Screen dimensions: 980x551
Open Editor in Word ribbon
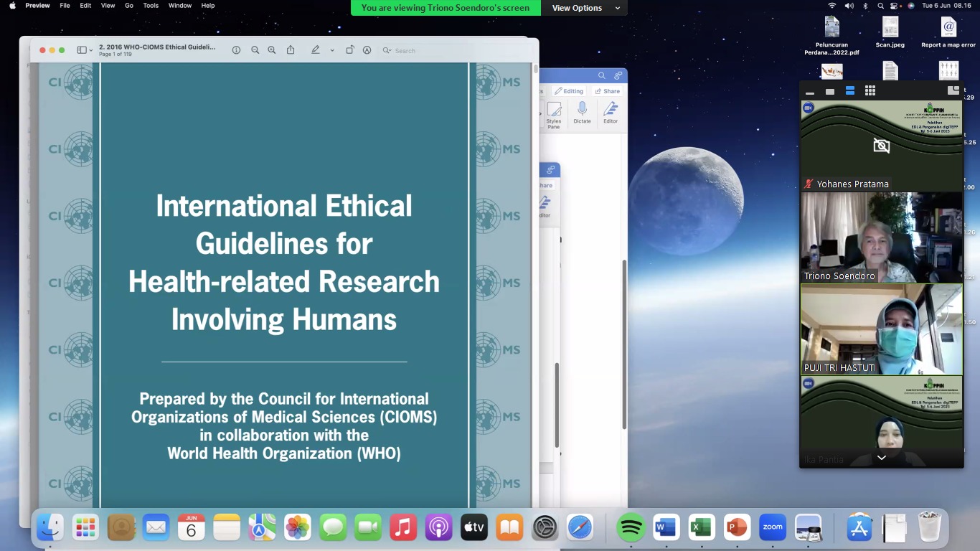611,113
